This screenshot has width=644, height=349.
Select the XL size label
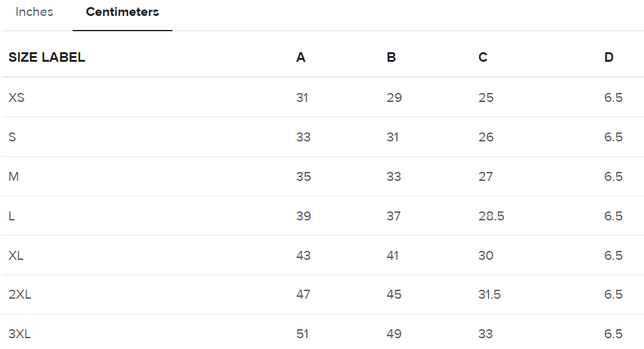[x=16, y=255]
